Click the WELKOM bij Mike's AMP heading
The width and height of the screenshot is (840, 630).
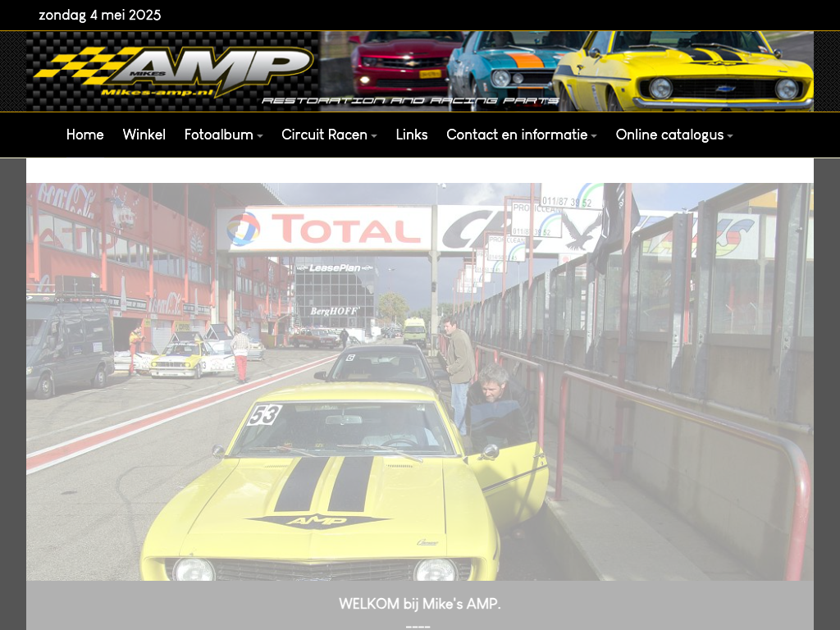coord(419,605)
